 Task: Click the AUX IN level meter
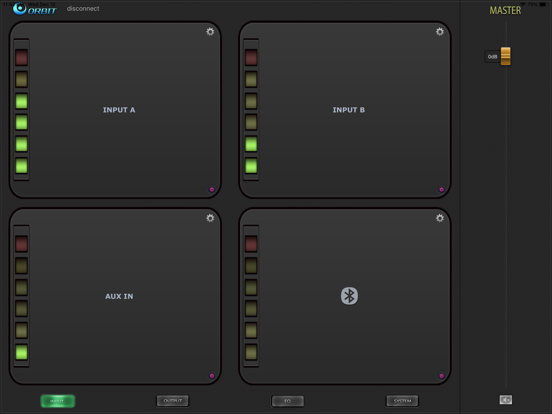(21, 296)
